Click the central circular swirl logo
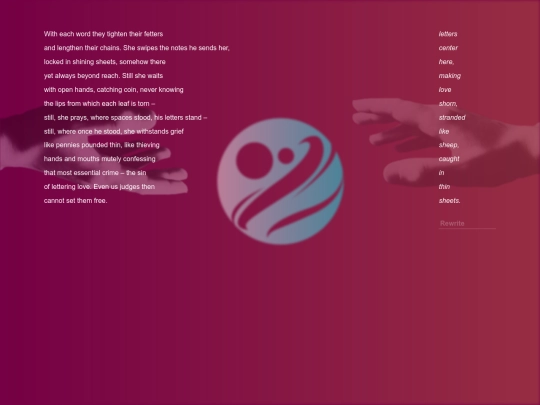 [280, 181]
